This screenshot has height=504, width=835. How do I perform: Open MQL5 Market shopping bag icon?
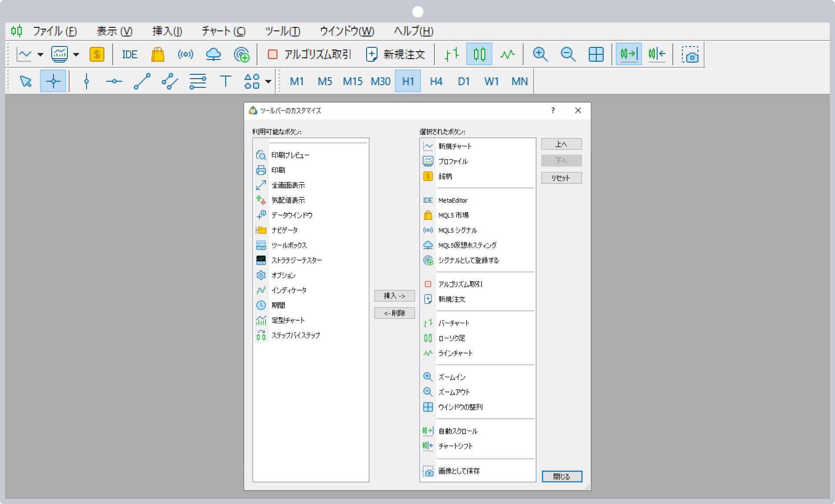tap(157, 54)
